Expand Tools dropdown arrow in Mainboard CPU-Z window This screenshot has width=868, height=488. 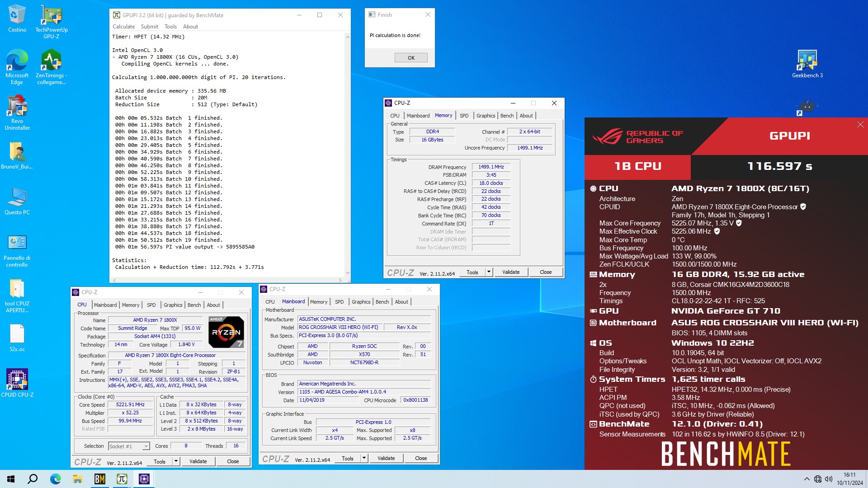tap(364, 458)
